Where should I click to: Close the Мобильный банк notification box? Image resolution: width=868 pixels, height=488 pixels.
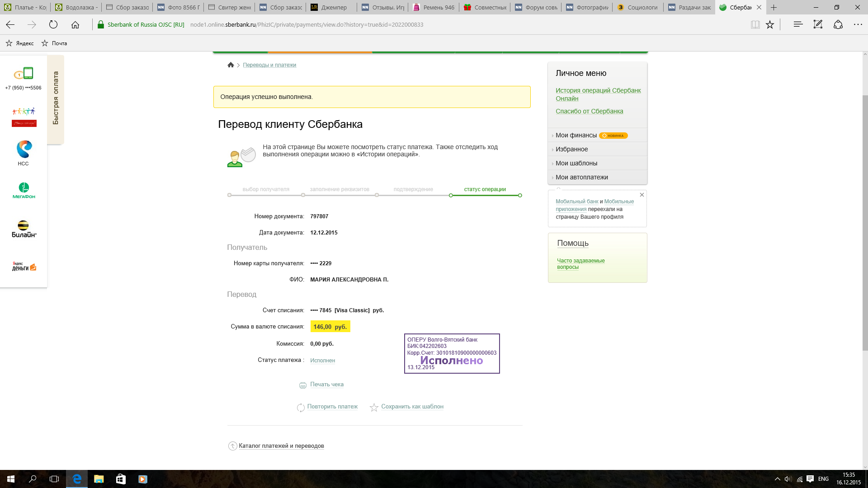click(x=642, y=195)
